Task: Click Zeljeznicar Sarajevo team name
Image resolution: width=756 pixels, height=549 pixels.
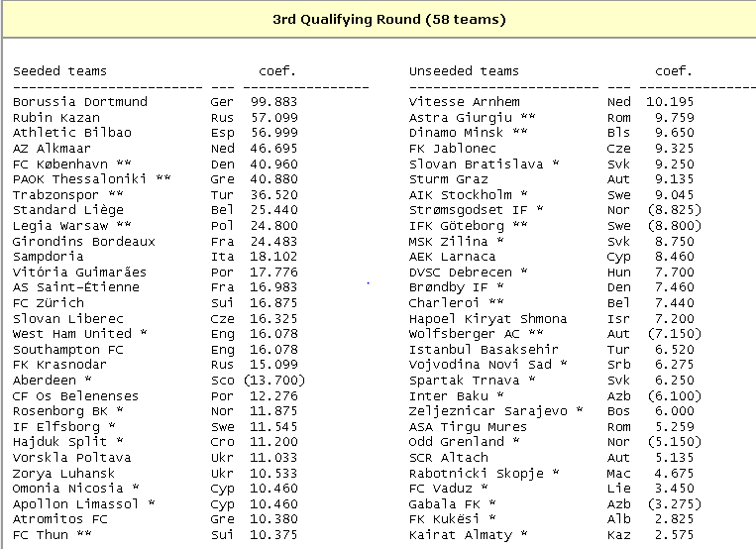Action: coord(487,411)
